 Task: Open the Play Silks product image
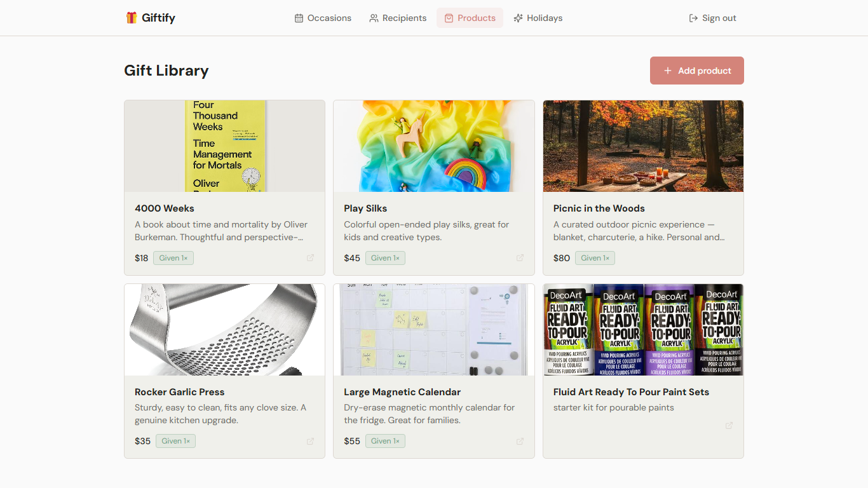[434, 146]
